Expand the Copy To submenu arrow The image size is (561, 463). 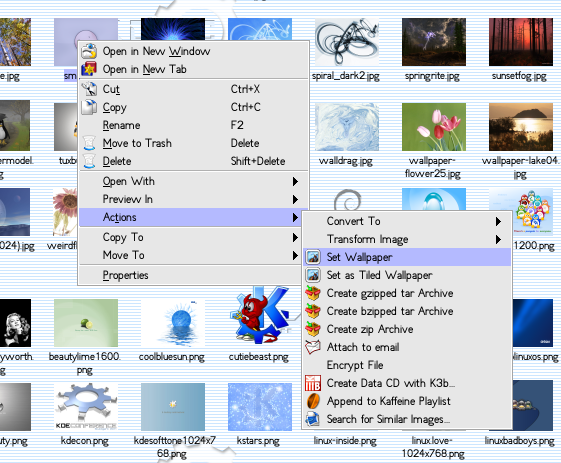[295, 237]
